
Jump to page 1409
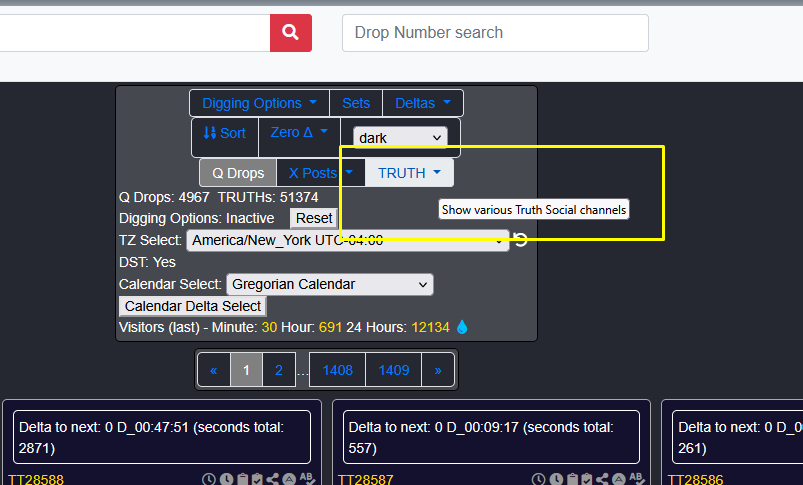point(394,370)
